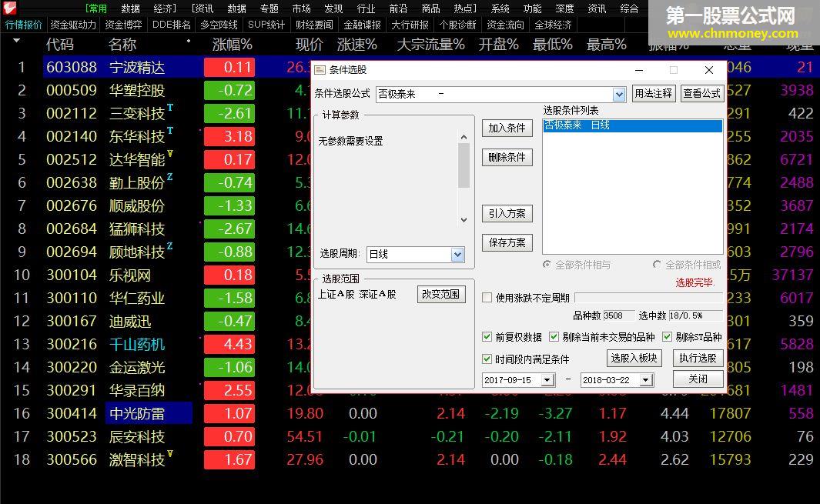The image size is (820, 504).
Task: Click 查看公式 button
Action: (x=701, y=94)
